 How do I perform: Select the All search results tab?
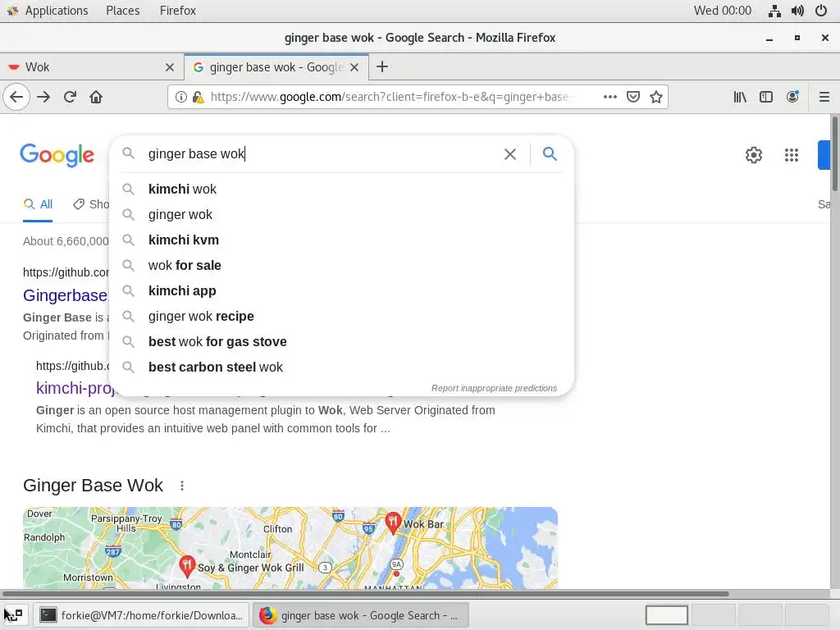coord(38,204)
